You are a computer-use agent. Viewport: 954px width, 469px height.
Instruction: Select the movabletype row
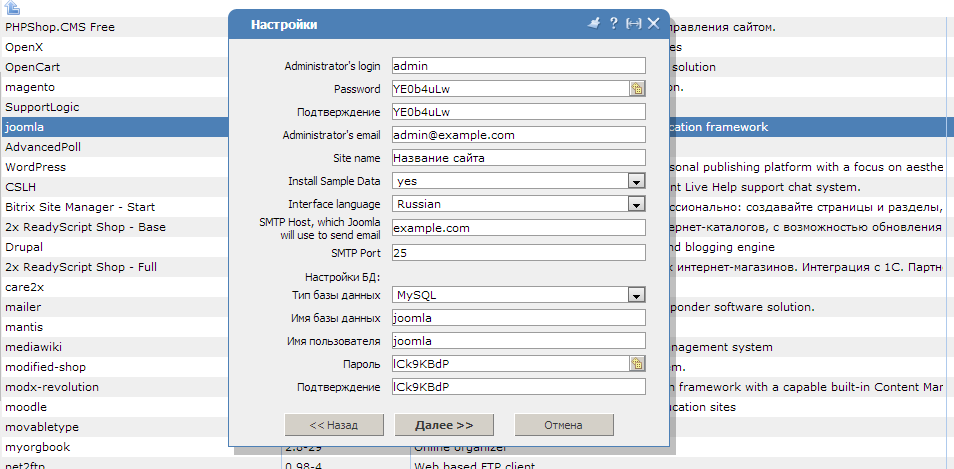pos(42,427)
